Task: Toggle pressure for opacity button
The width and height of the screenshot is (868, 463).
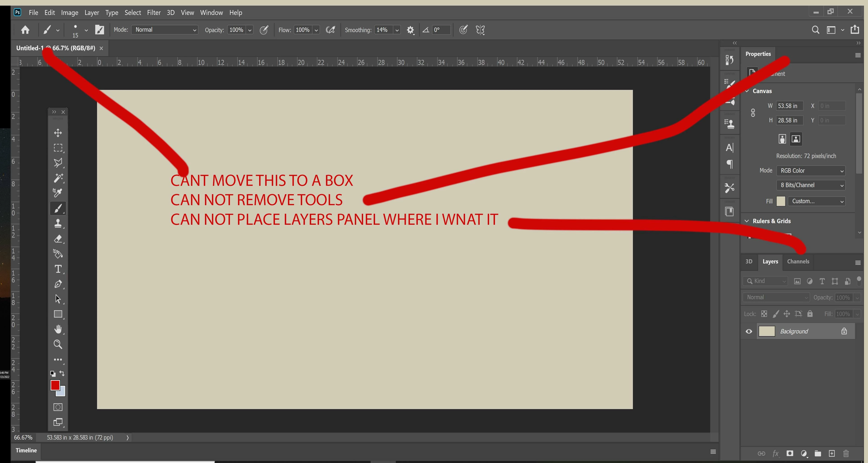Action: [264, 30]
